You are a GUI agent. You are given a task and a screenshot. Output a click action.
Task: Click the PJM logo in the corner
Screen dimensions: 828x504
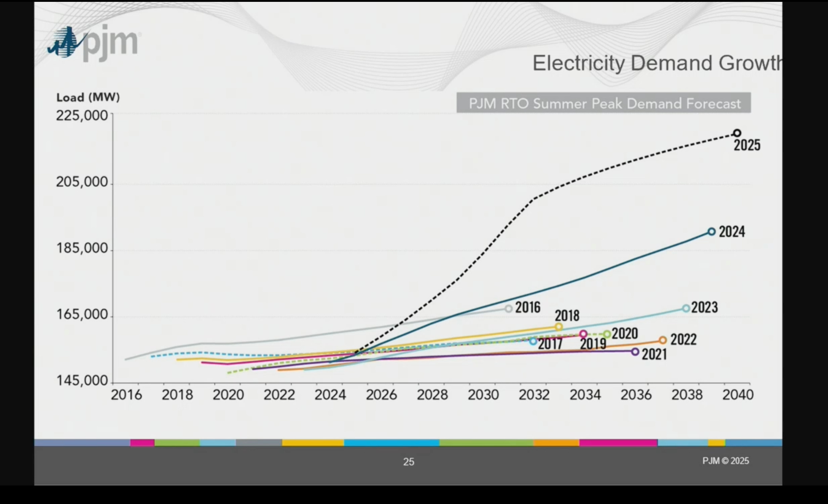pyautogui.click(x=94, y=42)
